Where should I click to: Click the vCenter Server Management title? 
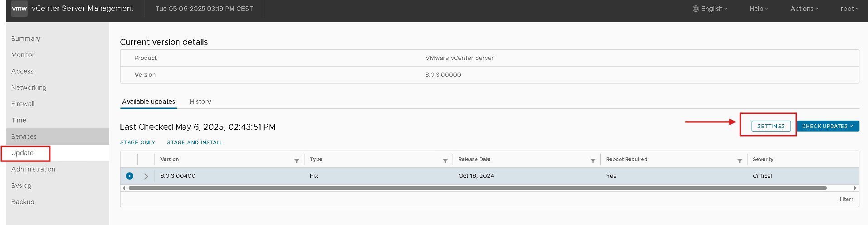point(82,9)
